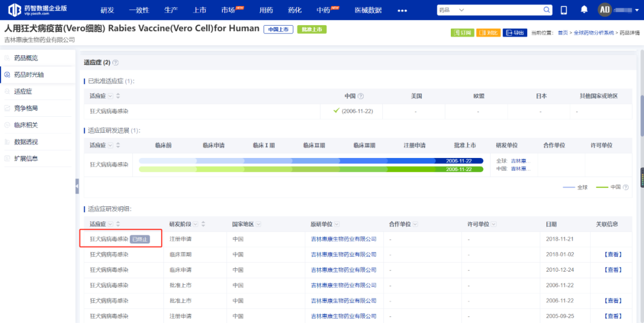
Task: Click the floating widget on right edge
Action: click(642, 178)
